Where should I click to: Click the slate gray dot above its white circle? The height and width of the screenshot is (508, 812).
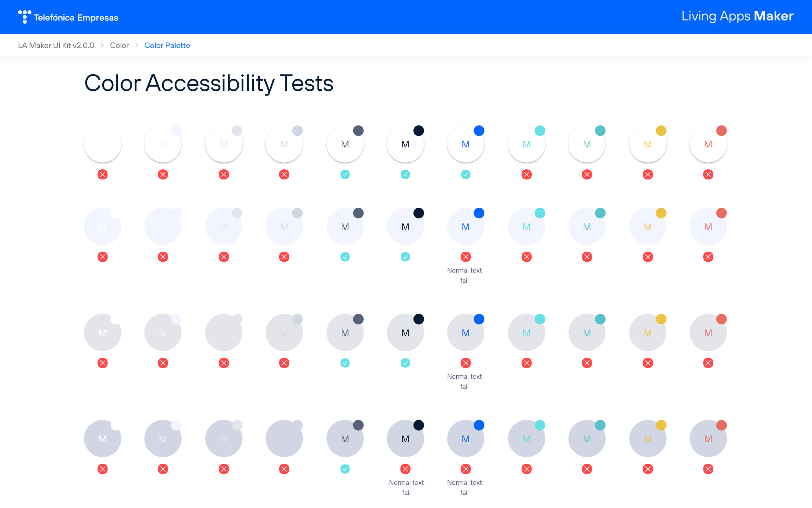tap(358, 130)
